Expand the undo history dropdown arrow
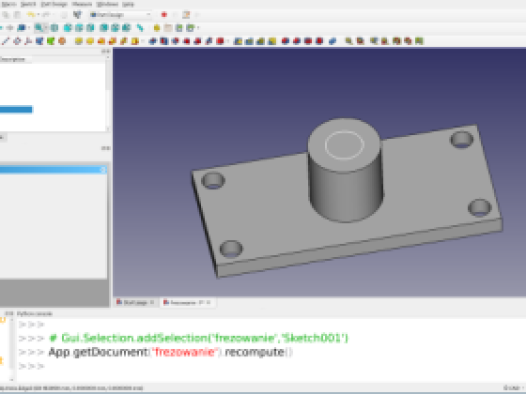526x394 pixels. 38,15
